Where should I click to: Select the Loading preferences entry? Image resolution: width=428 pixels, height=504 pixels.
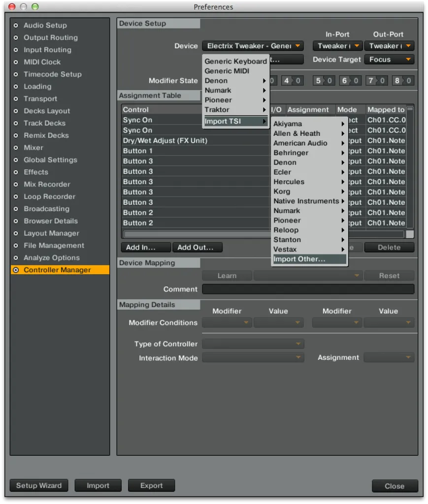click(x=37, y=87)
